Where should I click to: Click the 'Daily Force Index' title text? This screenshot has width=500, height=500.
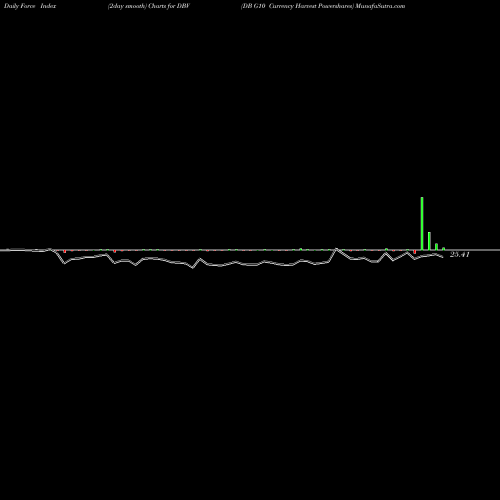tap(30, 6)
